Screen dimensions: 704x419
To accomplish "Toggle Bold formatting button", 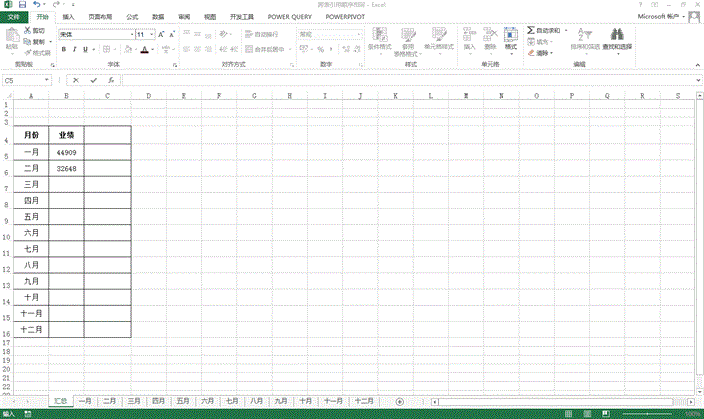I will coord(63,49).
